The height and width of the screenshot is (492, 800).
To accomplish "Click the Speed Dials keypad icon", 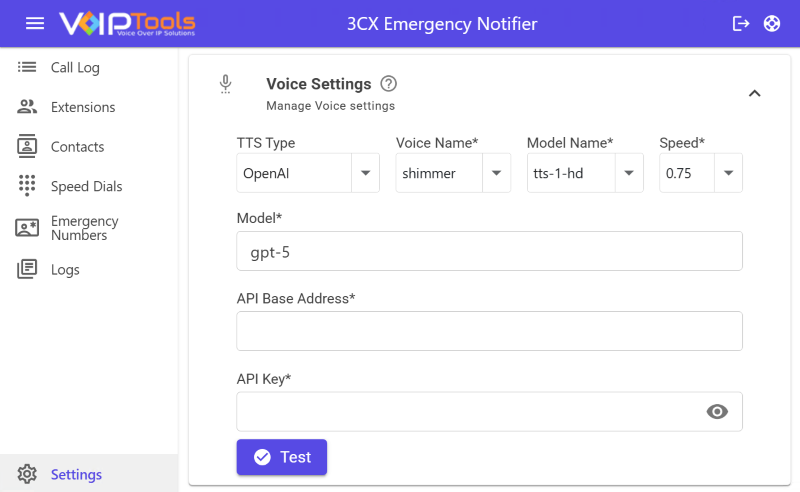I will (x=27, y=186).
